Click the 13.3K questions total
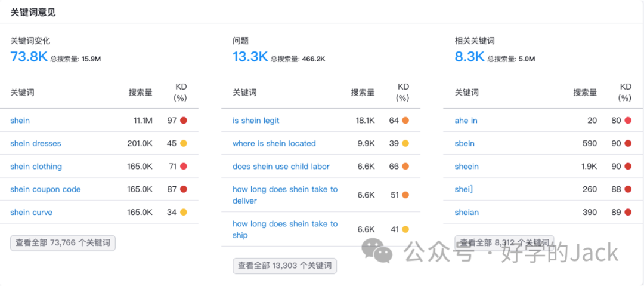The width and height of the screenshot is (644, 286). point(250,56)
